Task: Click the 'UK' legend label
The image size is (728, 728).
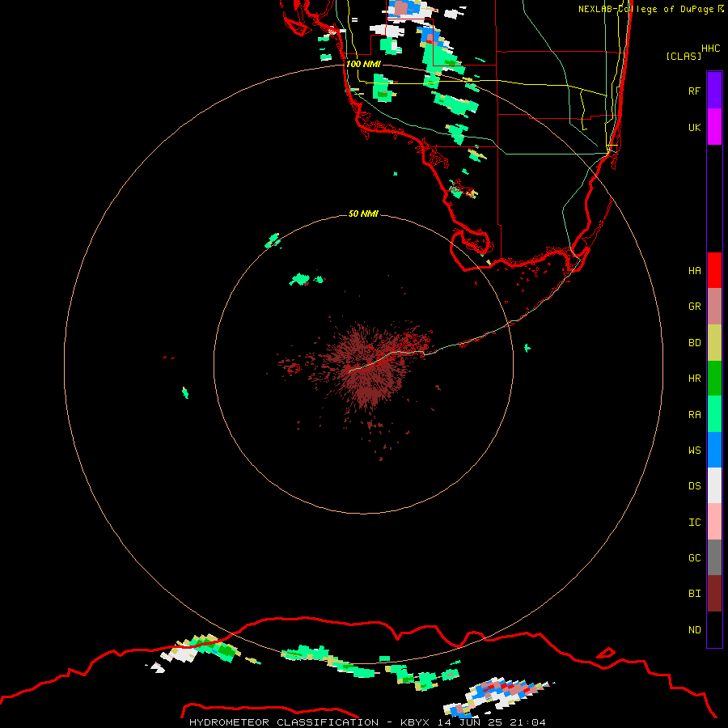Action: click(695, 128)
